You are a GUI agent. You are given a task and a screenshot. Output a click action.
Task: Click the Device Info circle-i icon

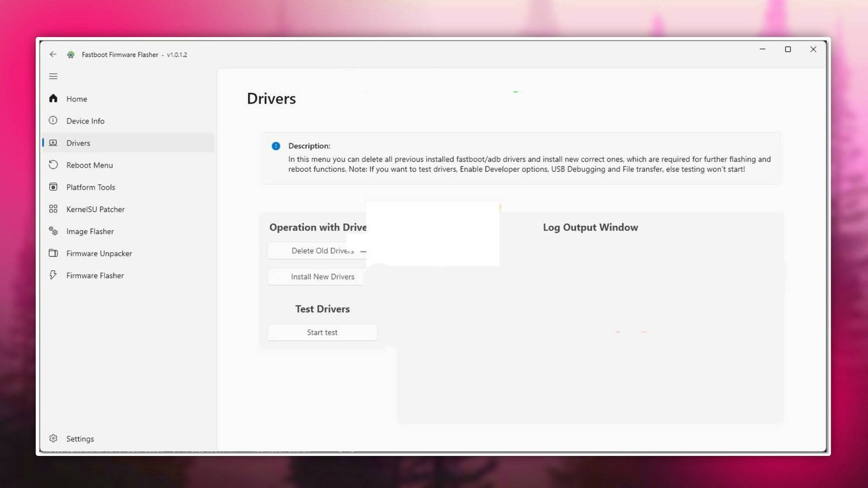(53, 120)
